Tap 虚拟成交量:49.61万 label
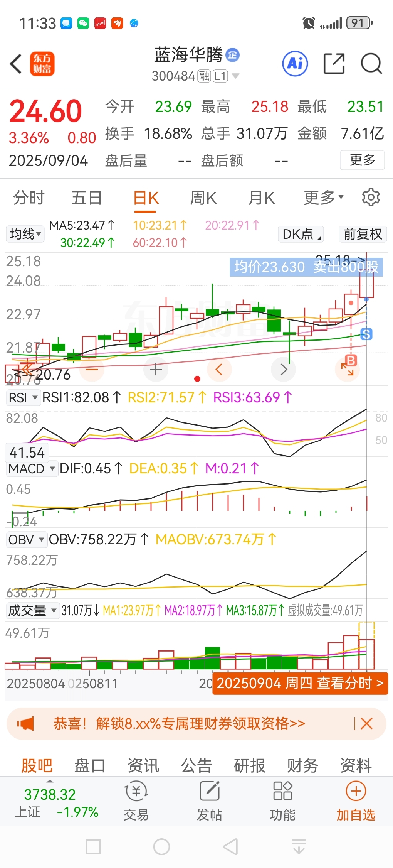This screenshot has width=393, height=868. point(326,610)
